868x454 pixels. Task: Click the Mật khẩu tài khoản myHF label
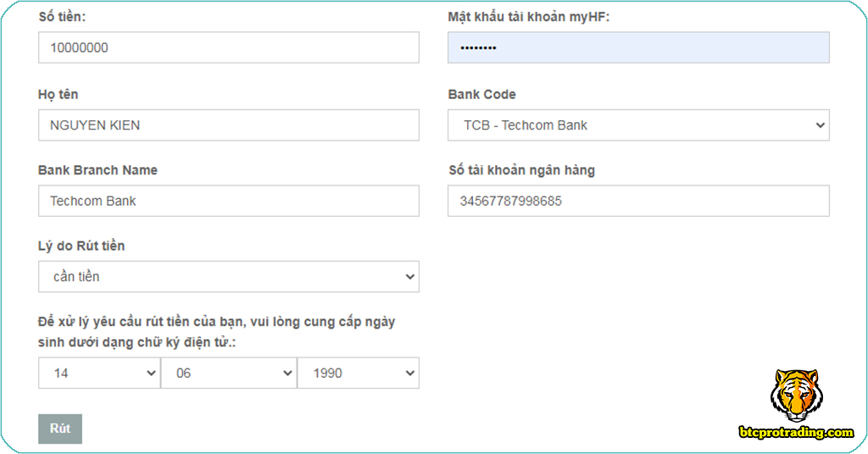pos(529,17)
